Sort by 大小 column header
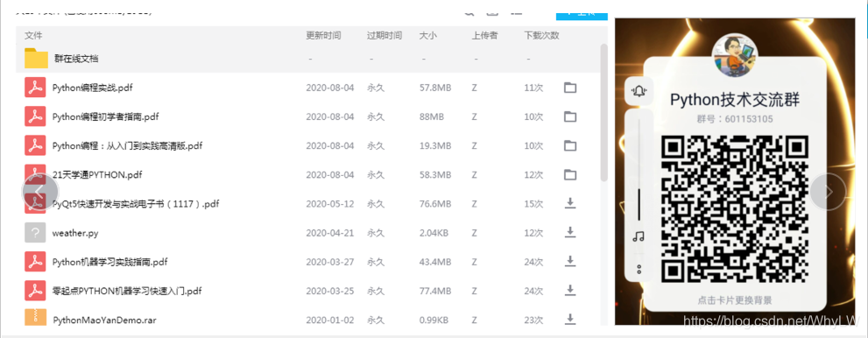The height and width of the screenshot is (338, 868). point(428,35)
